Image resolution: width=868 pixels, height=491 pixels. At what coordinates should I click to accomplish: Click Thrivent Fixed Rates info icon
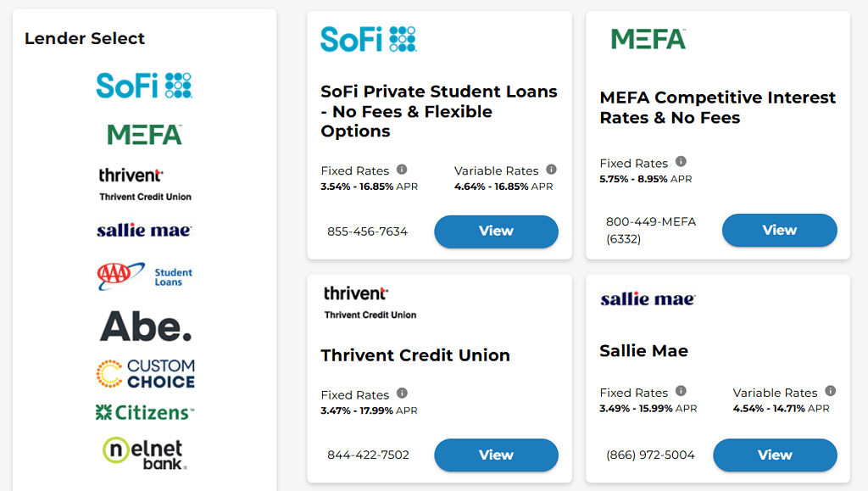point(402,393)
